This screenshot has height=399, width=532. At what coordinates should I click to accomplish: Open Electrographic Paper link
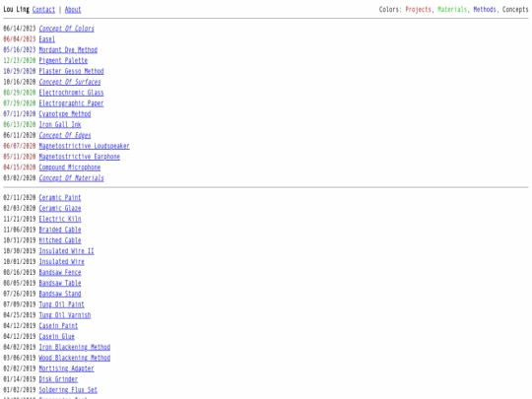(x=71, y=103)
